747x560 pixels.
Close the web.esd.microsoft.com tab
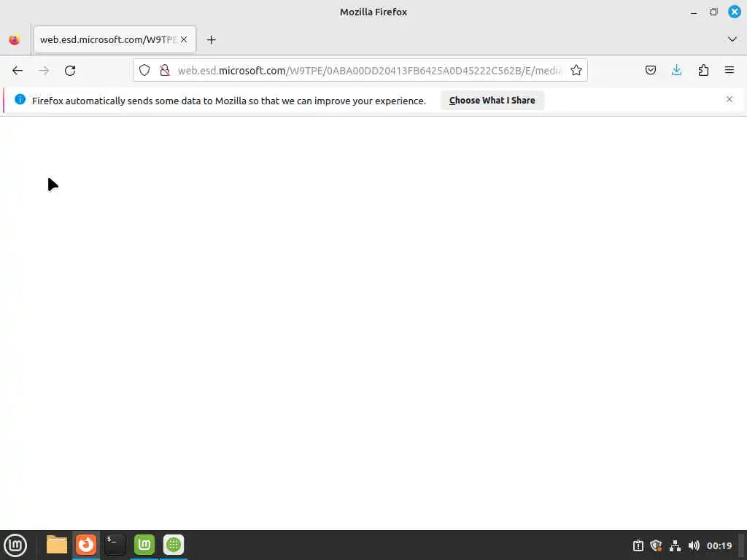184,39
